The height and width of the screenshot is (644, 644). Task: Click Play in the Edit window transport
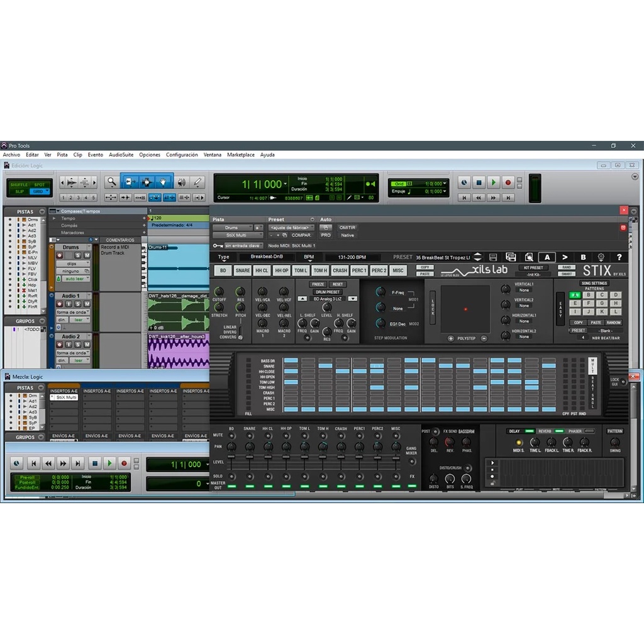pyautogui.click(x=493, y=182)
